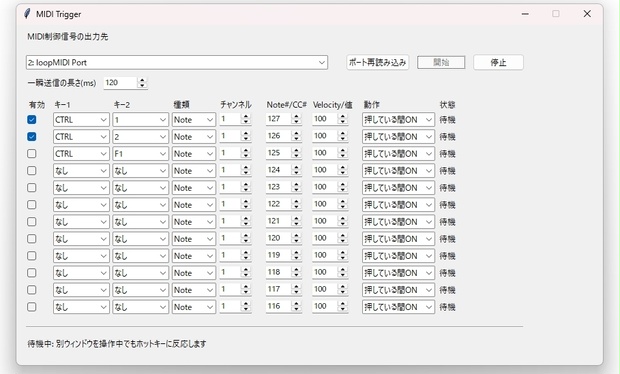Click the Note#/CC# column header

point(286,105)
